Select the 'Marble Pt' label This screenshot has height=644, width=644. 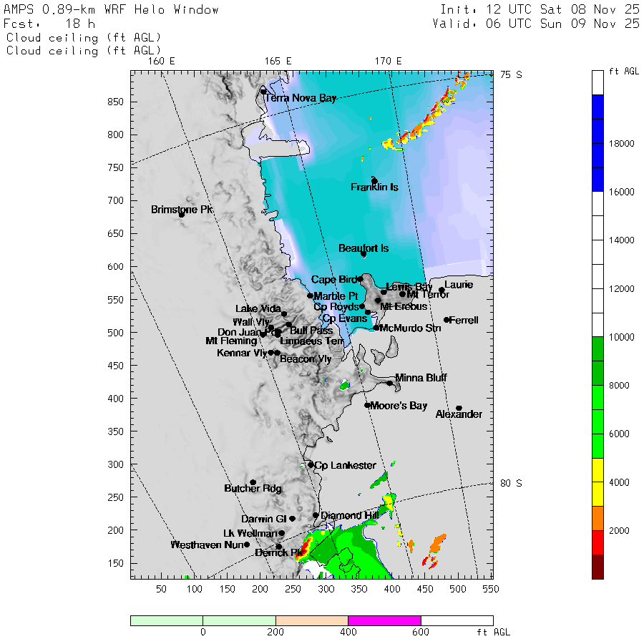[336, 296]
